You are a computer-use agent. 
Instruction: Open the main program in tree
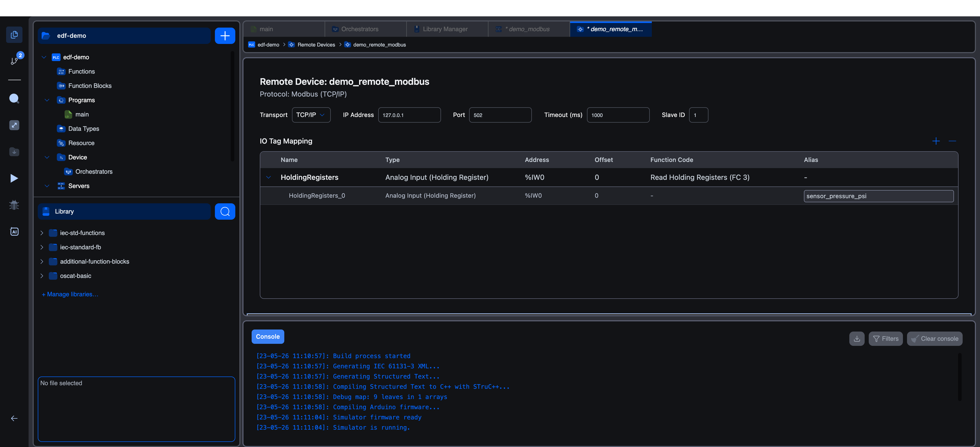tap(82, 115)
